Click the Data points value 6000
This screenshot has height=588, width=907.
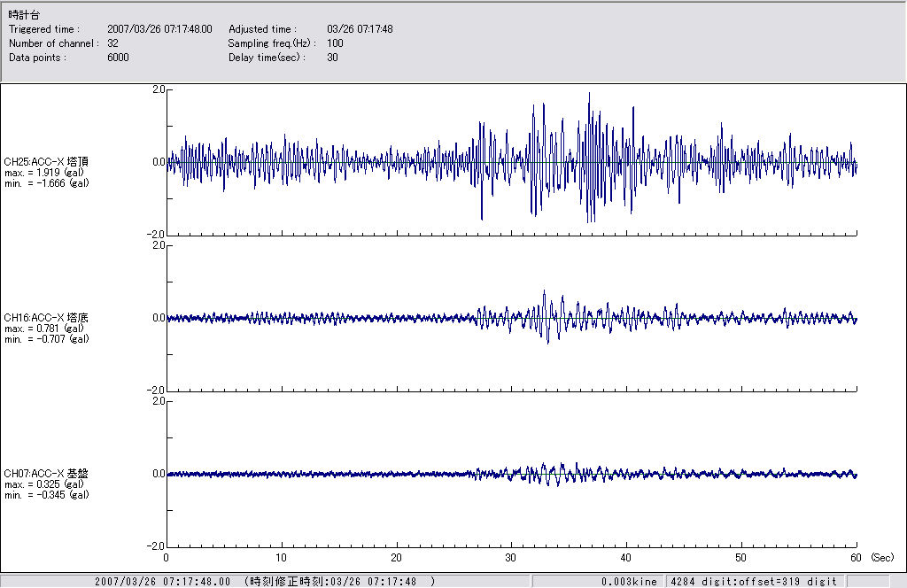(x=118, y=58)
